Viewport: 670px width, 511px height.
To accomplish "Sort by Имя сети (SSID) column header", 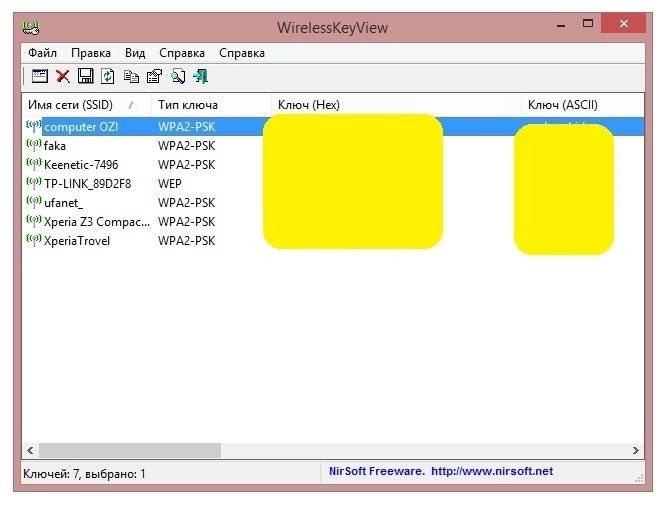I will coord(86,105).
